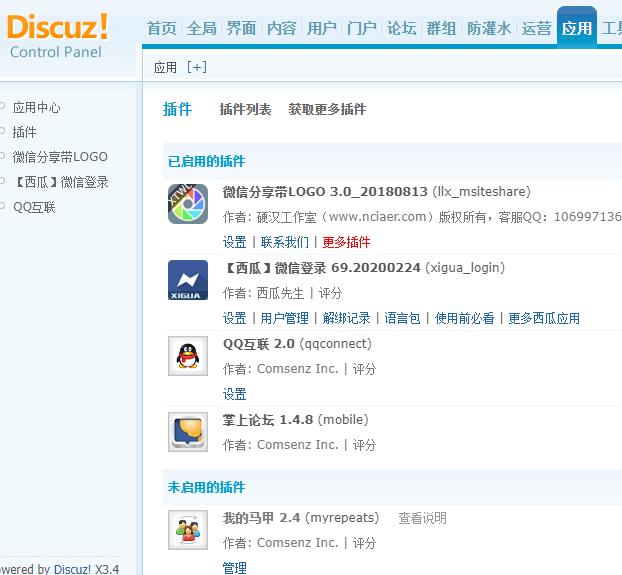622x575 pixels.
Task: Click the 未启用的插件 section header
Action: tap(206, 487)
